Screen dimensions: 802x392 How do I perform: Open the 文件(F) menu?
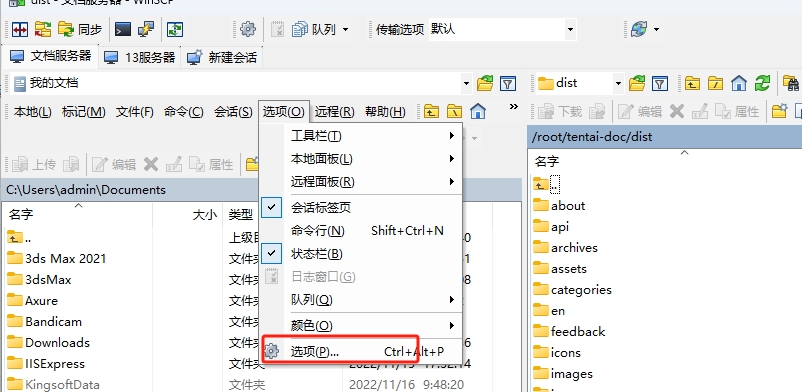(x=135, y=112)
